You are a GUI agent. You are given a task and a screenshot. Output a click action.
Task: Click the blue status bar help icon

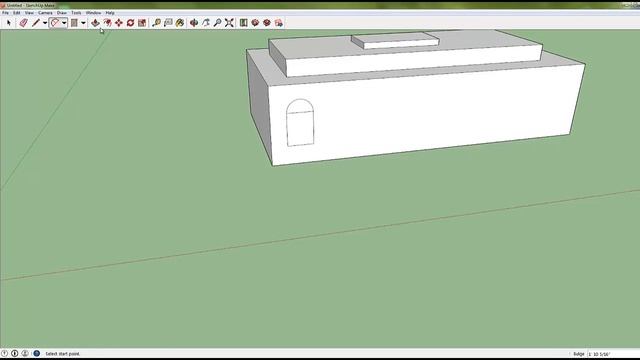(x=37, y=353)
